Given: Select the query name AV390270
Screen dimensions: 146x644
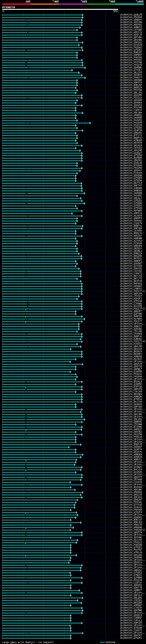Looking at the screenshot, I should pos(8,7).
